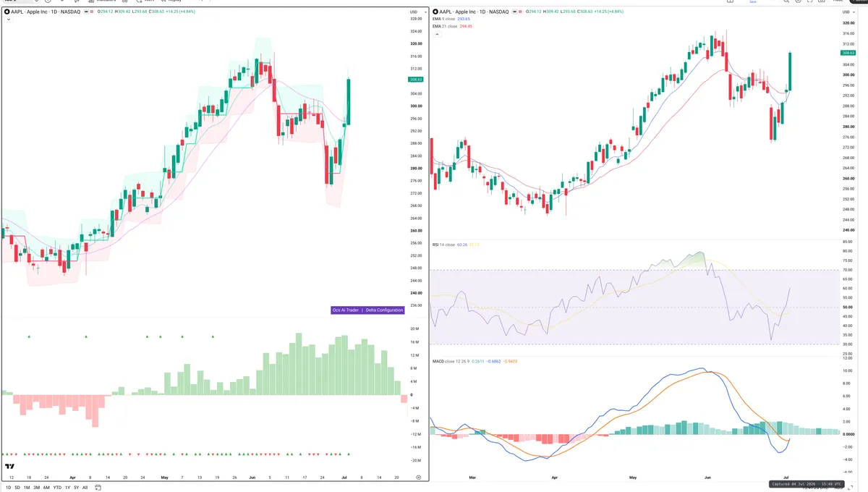Viewport: 868px width, 492px height.
Task: Select the YTD time range
Action: point(57,488)
